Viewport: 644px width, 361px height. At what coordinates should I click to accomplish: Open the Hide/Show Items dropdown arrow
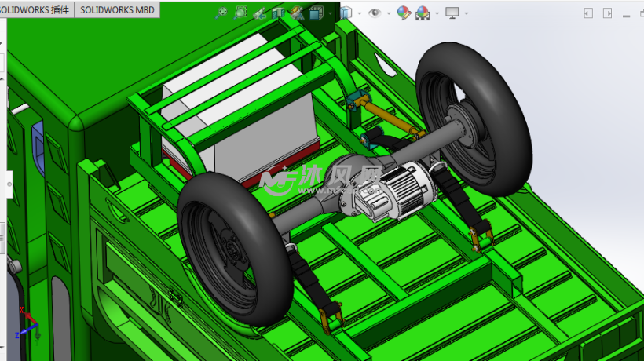[389, 13]
